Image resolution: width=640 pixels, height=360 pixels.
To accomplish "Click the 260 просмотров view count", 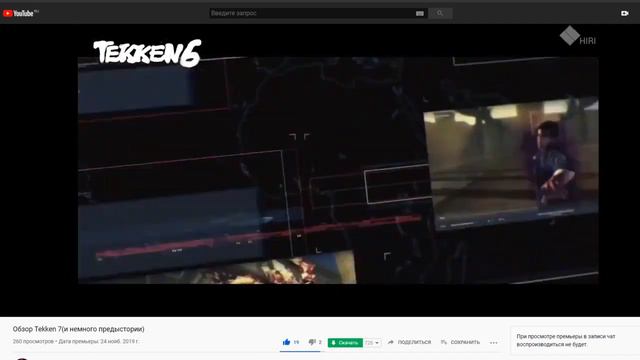I will coord(33,341).
